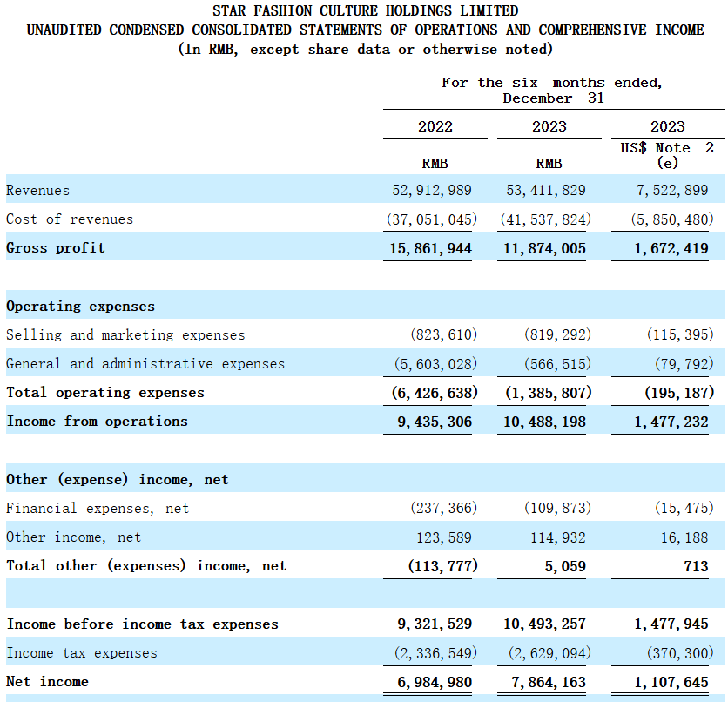Click Income tax expenses label
Screen dimensions: 728x702
[x=82, y=652]
